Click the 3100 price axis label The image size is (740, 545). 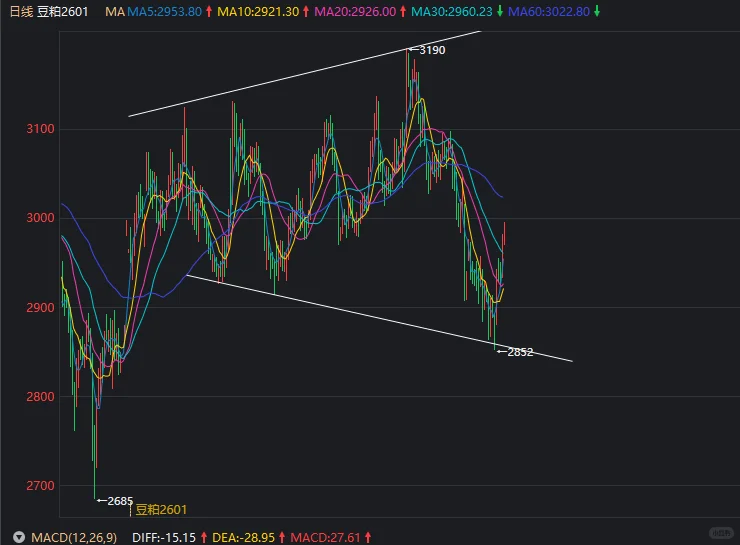point(40,129)
